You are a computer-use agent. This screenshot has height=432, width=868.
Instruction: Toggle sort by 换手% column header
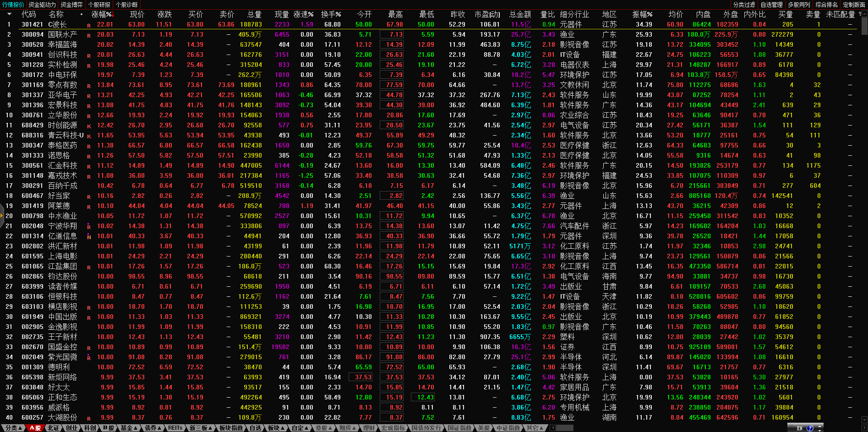[x=331, y=14]
